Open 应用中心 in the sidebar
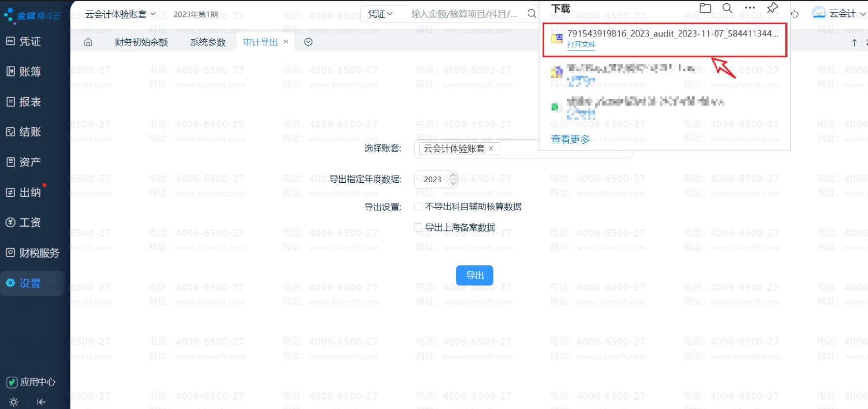The width and height of the screenshot is (868, 409). pyautogui.click(x=31, y=382)
